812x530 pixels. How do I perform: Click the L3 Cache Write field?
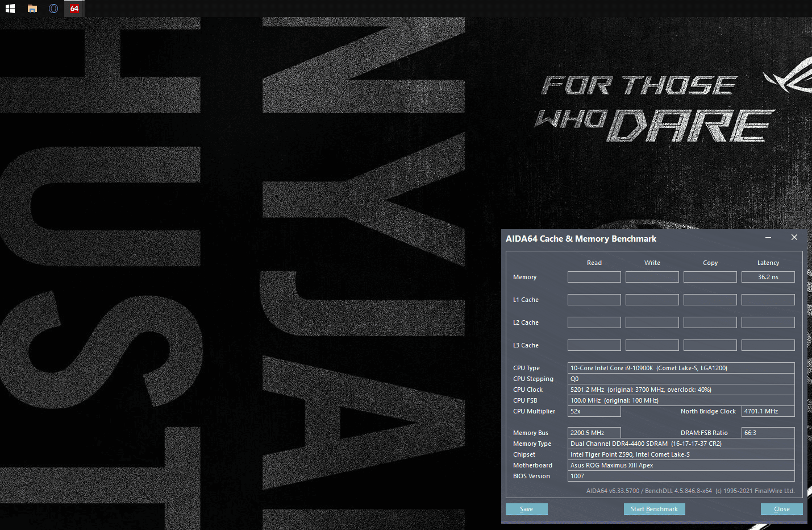click(652, 345)
